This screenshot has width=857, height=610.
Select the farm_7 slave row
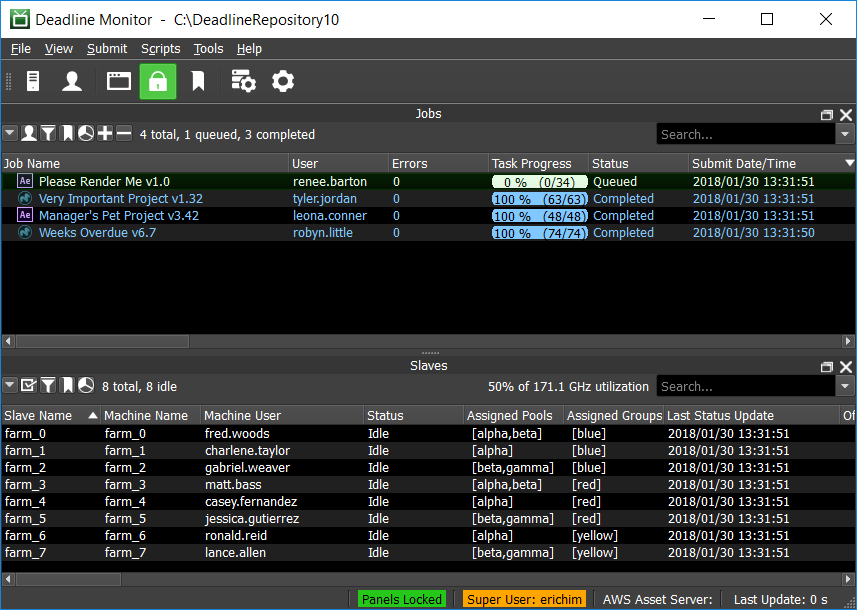pos(428,552)
